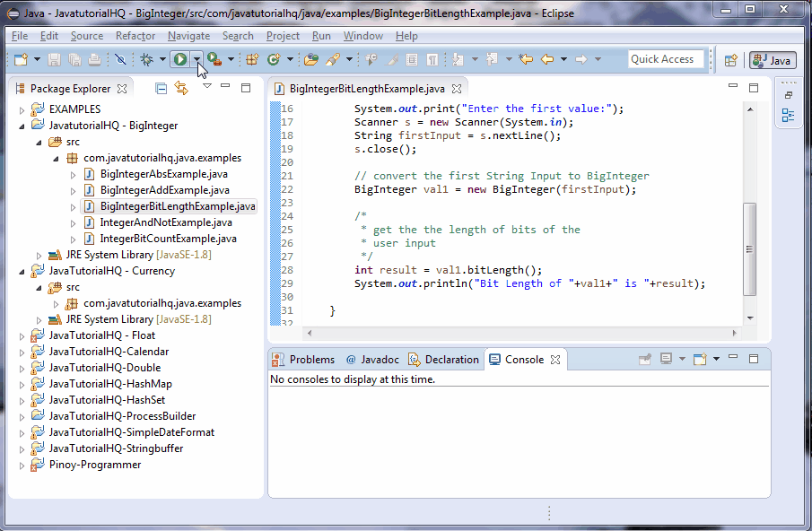Start a Debug session
Viewport: 812px width, 531px height.
click(146, 60)
